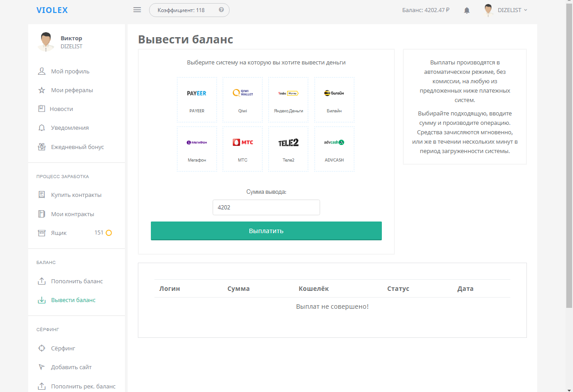Click the Выплат не совершено! message

click(332, 307)
